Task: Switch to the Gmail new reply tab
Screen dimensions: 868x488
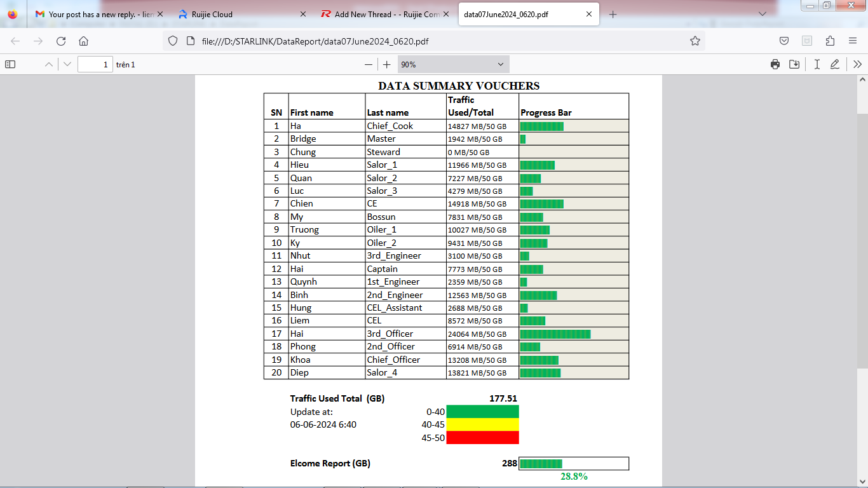Action: pos(97,14)
